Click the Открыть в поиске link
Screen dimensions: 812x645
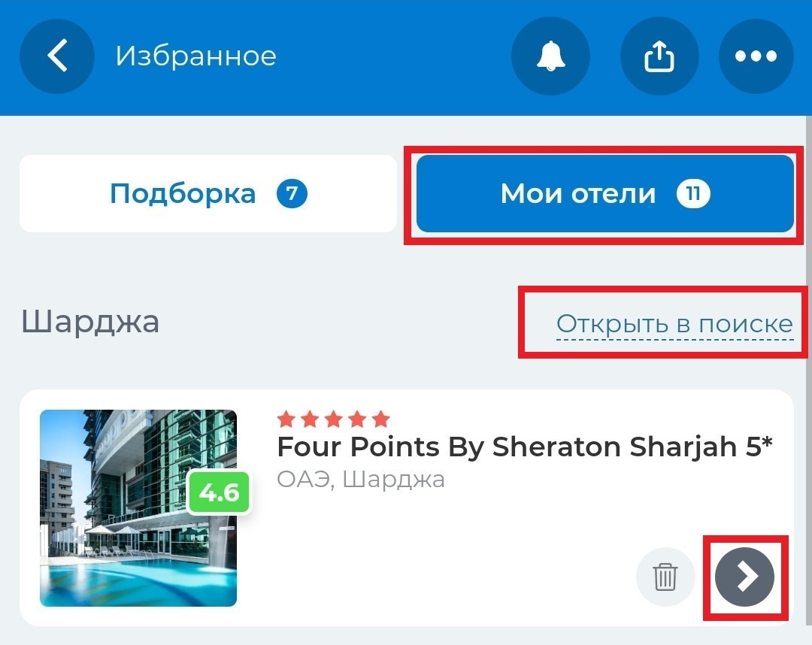tap(674, 324)
